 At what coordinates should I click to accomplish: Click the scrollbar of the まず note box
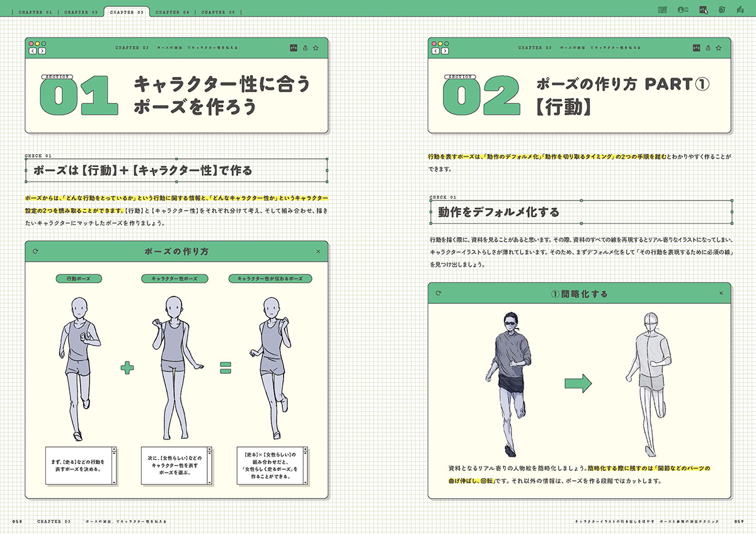[113, 468]
